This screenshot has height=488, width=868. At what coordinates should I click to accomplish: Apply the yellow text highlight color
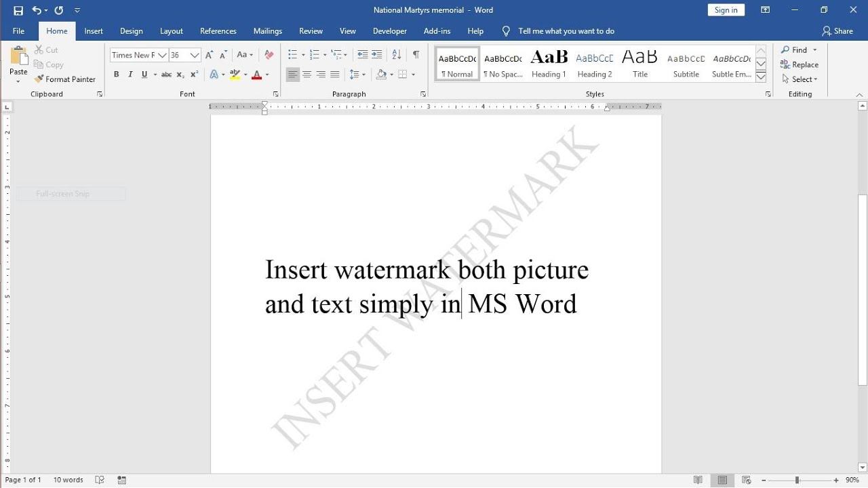tap(235, 75)
